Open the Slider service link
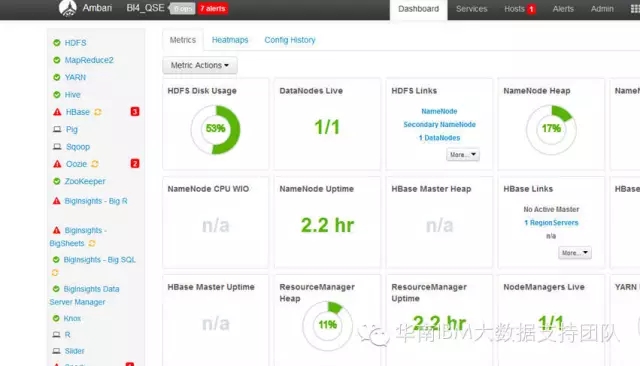The image size is (640, 366). click(74, 351)
